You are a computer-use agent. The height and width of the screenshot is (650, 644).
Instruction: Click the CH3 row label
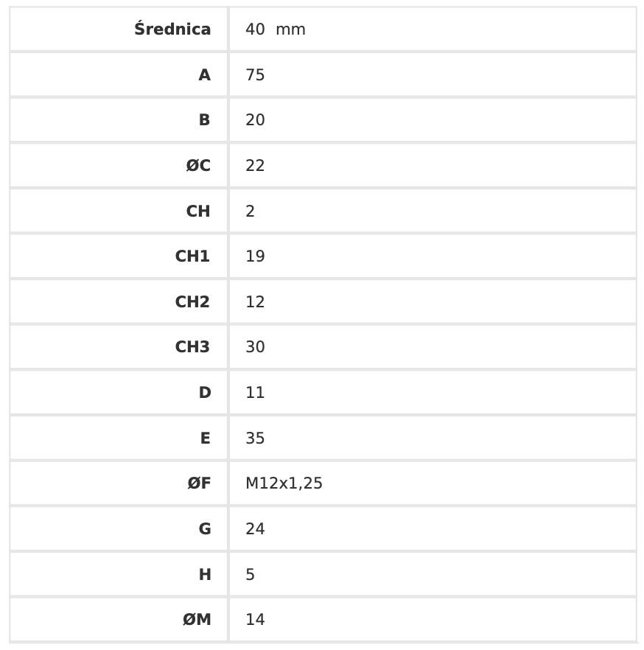pyautogui.click(x=192, y=347)
